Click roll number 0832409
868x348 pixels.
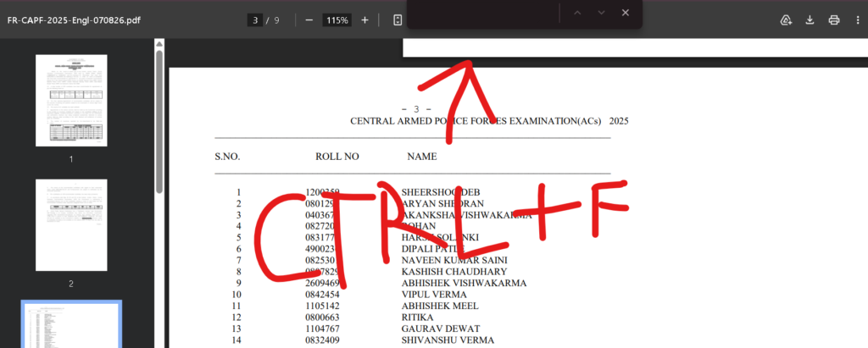pyautogui.click(x=322, y=340)
